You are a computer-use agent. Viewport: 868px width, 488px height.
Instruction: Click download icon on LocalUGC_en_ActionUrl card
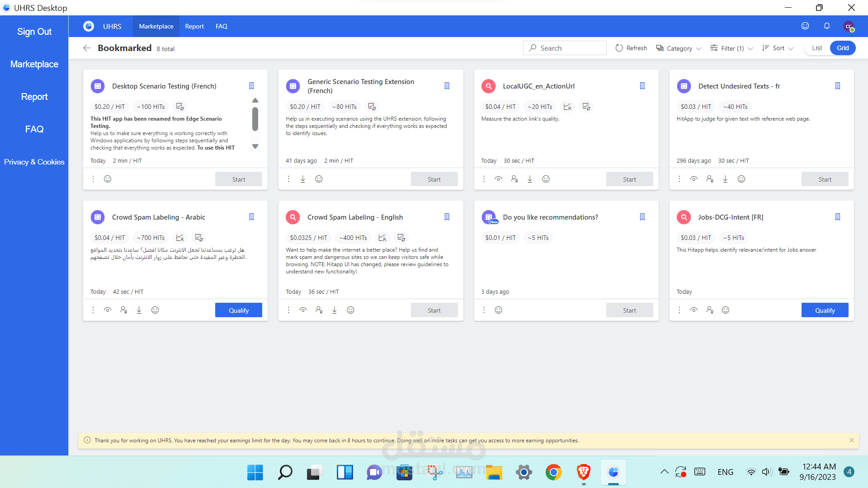click(x=530, y=179)
